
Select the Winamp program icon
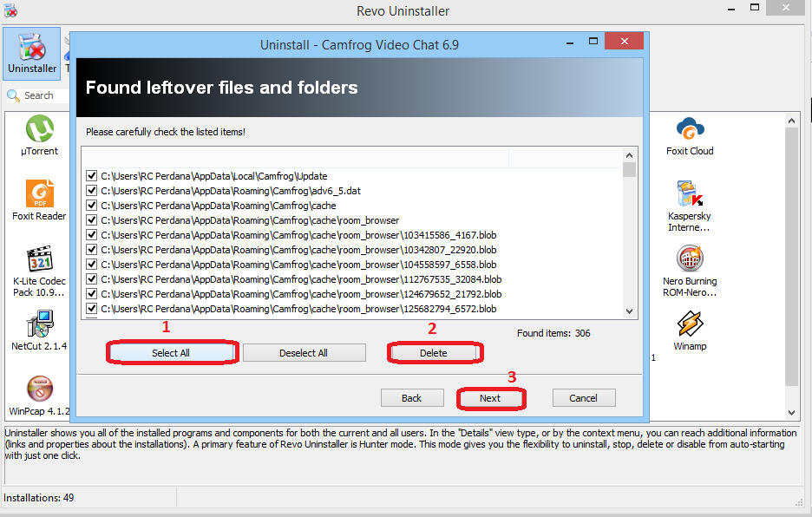point(690,324)
